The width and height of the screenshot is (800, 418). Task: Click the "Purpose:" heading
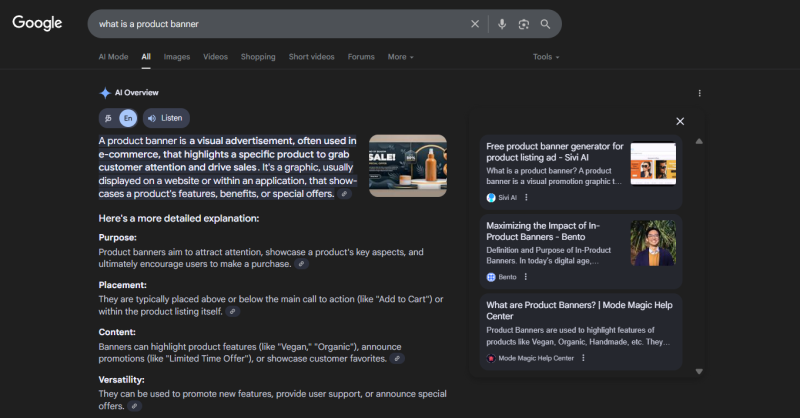click(117, 237)
